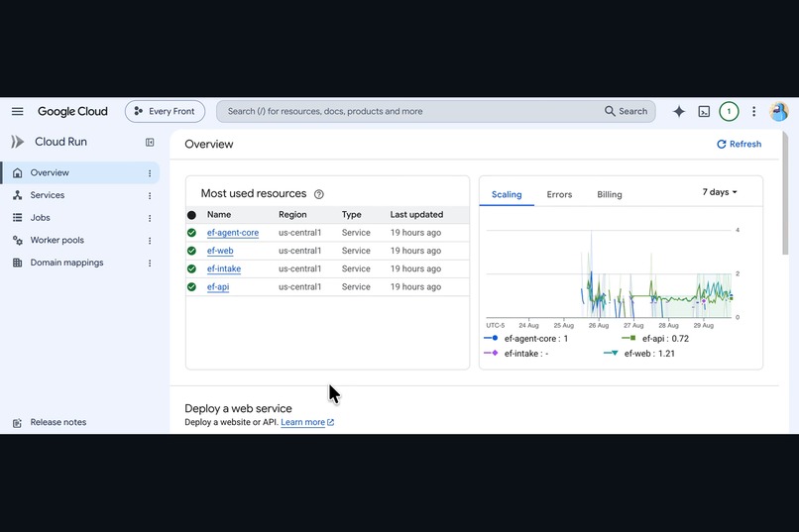Open the ef-api service link
Screen dimensions: 799x532
(x=218, y=286)
